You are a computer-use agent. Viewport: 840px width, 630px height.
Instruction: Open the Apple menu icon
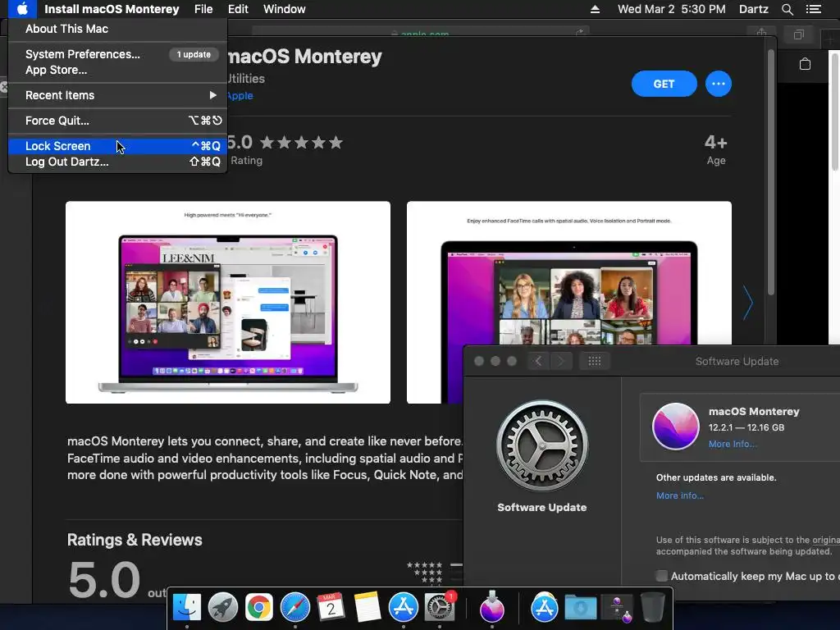[22, 9]
